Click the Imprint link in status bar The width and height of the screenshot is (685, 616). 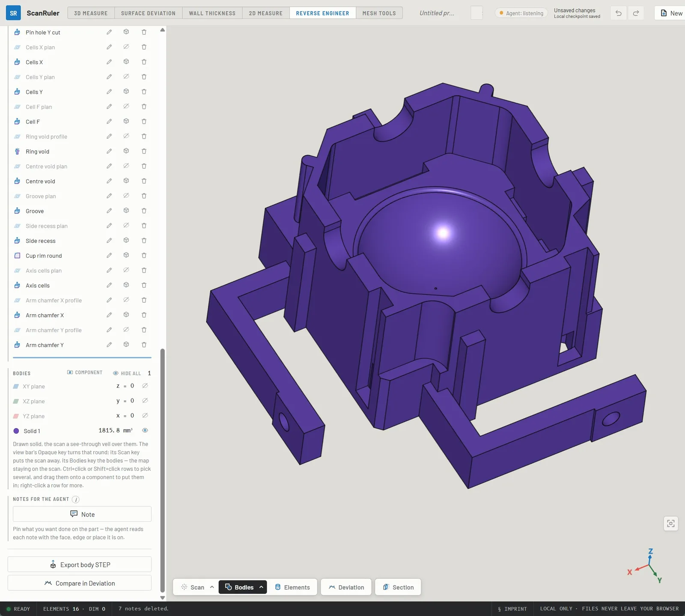(x=512, y=609)
